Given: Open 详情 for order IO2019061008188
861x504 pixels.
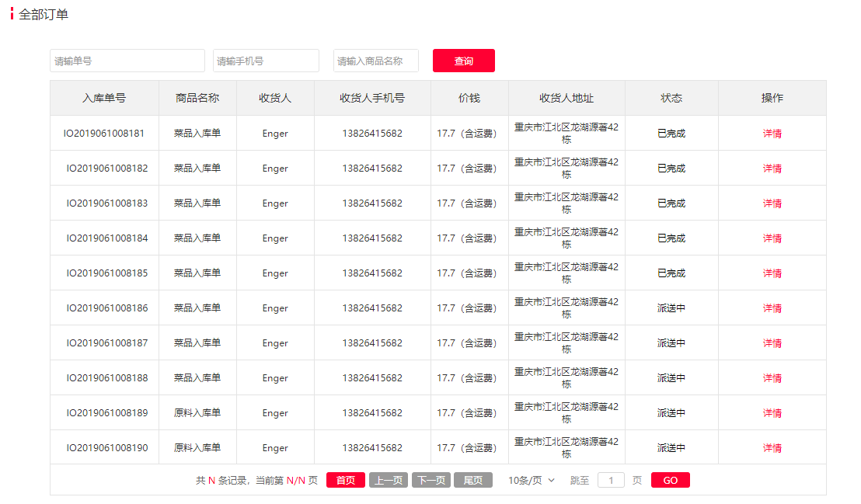Looking at the screenshot, I should pos(772,378).
